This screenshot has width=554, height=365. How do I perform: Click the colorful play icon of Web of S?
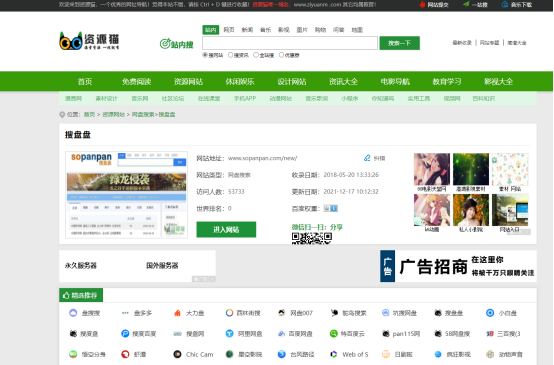tap(334, 354)
